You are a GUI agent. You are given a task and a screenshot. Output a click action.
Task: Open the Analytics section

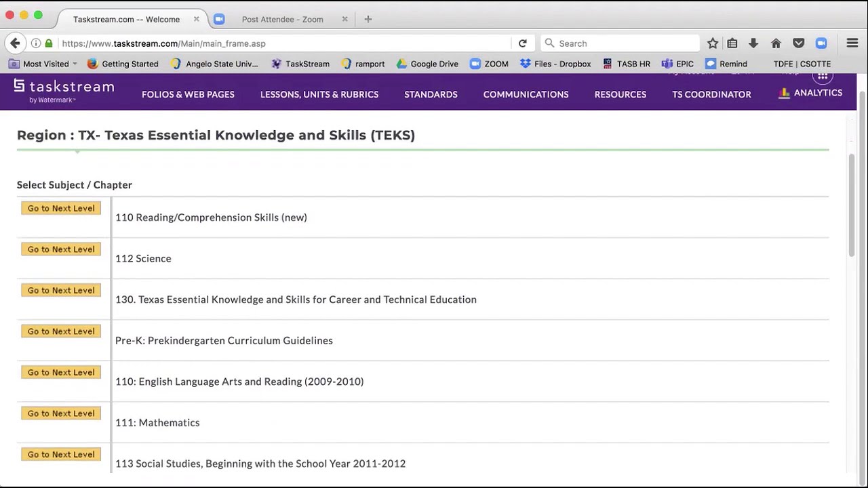(810, 93)
